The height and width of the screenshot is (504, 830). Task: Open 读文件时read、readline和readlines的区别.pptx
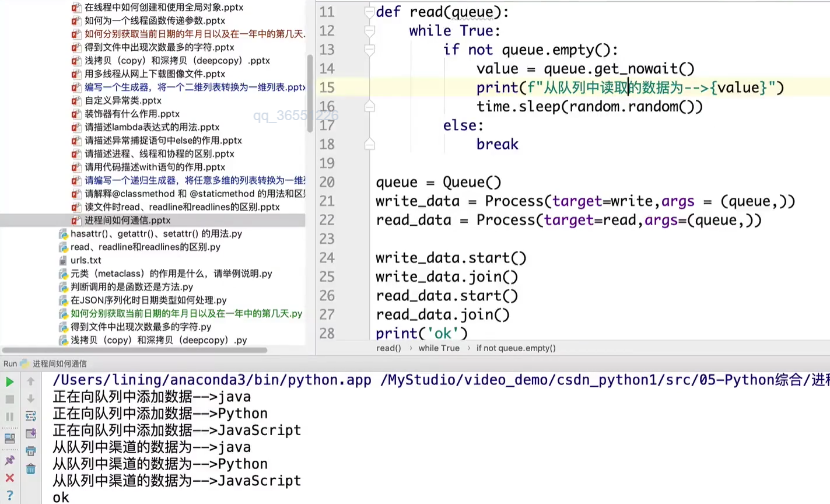click(x=182, y=207)
